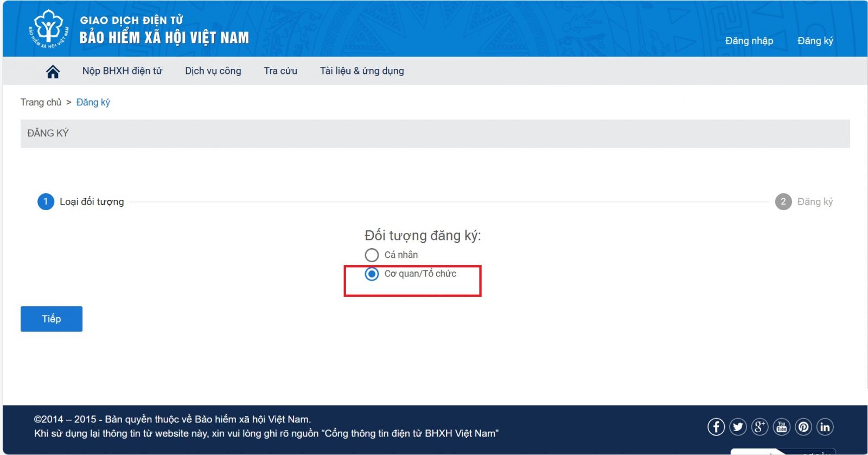Click the home icon in navigation bar

[x=53, y=72]
